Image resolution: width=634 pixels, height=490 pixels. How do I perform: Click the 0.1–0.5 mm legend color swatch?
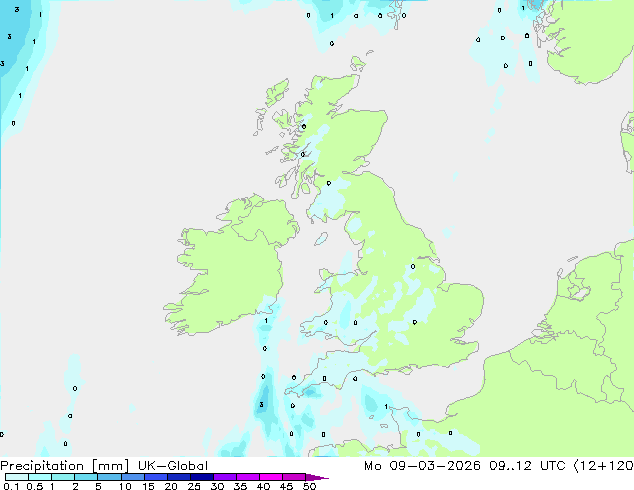click(x=17, y=477)
